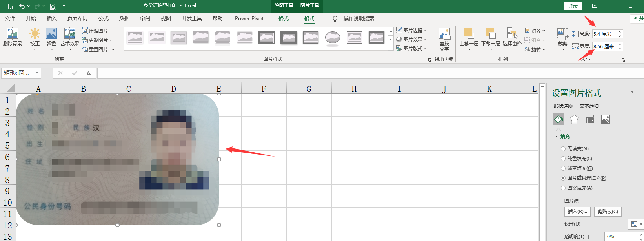Select column header G

coord(309,89)
